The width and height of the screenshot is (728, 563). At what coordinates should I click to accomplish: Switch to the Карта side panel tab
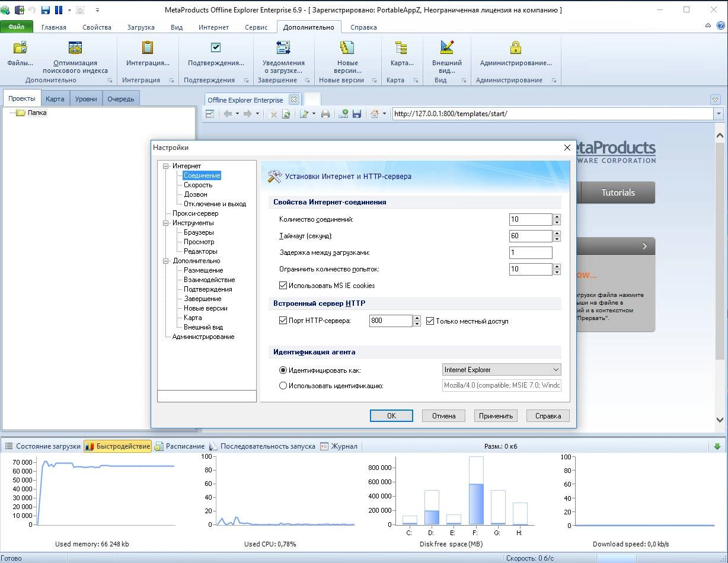pyautogui.click(x=55, y=99)
